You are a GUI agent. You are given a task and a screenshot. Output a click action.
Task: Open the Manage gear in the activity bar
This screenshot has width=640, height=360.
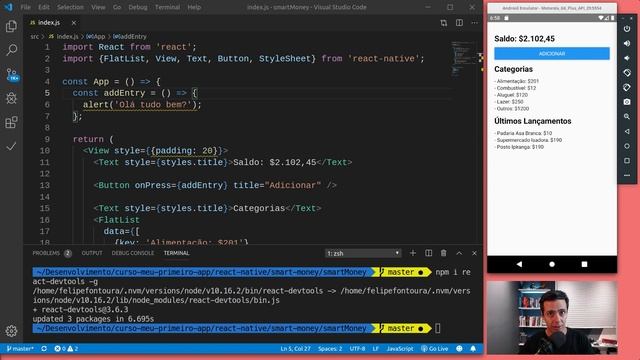[11, 331]
